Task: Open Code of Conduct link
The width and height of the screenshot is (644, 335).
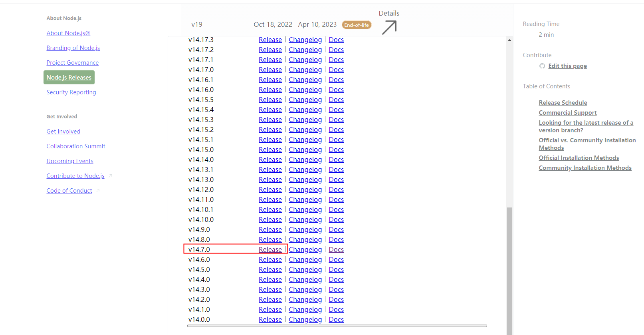Action: point(69,191)
